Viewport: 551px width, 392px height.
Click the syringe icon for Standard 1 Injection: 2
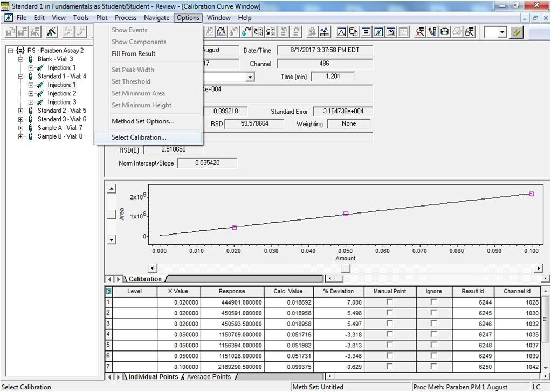pos(40,93)
